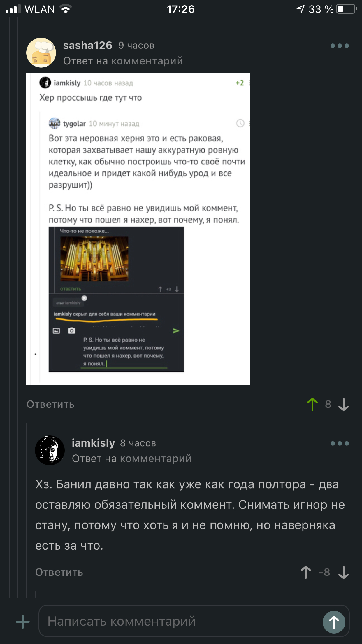Image resolution: width=362 pixels, height=644 pixels.
Task: Open three-dot menu for iamkisly's comment
Action: [340, 443]
